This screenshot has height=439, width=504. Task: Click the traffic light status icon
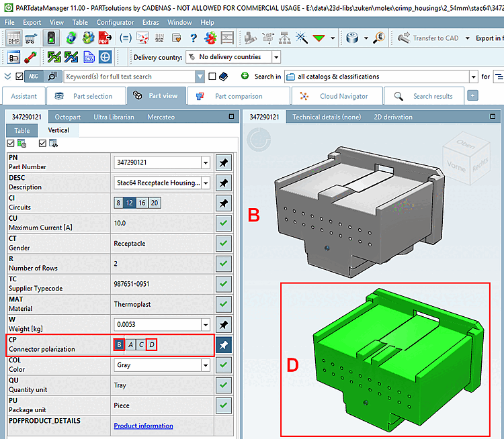[51, 38]
